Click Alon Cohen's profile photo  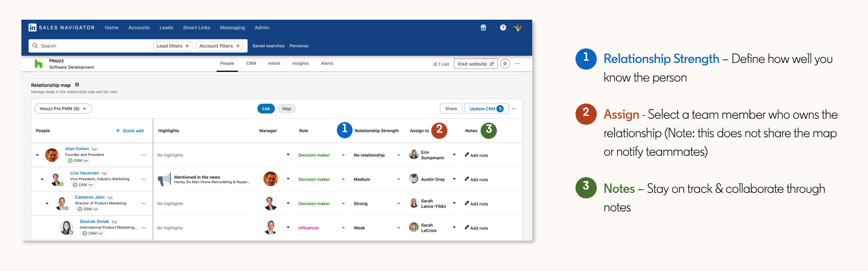52,155
